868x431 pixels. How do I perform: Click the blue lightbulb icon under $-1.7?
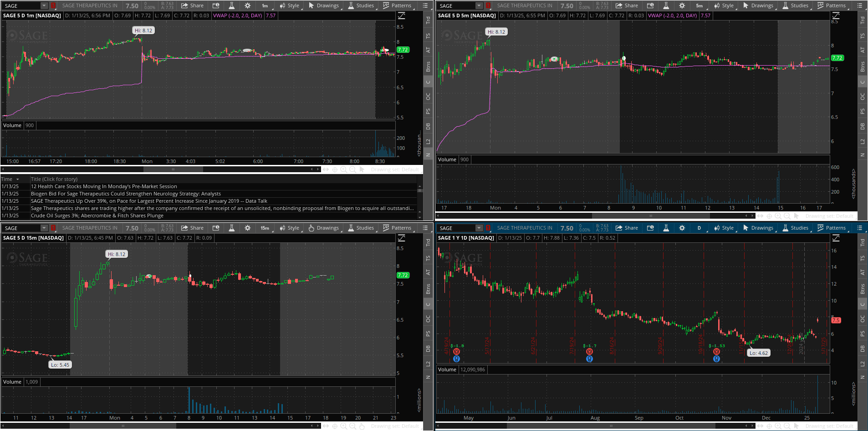(x=589, y=359)
